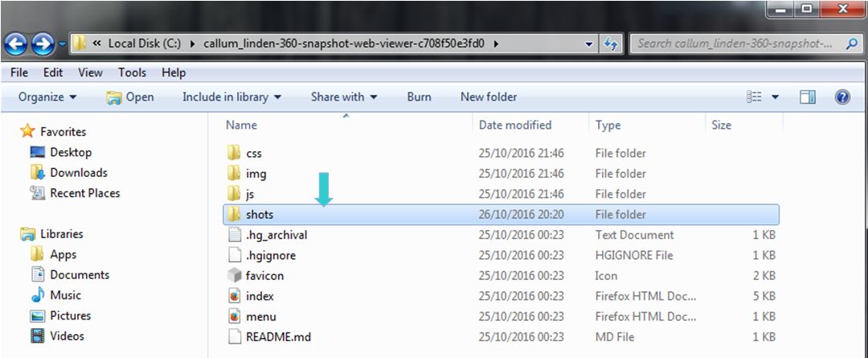Click the change view icon

pyautogui.click(x=754, y=97)
